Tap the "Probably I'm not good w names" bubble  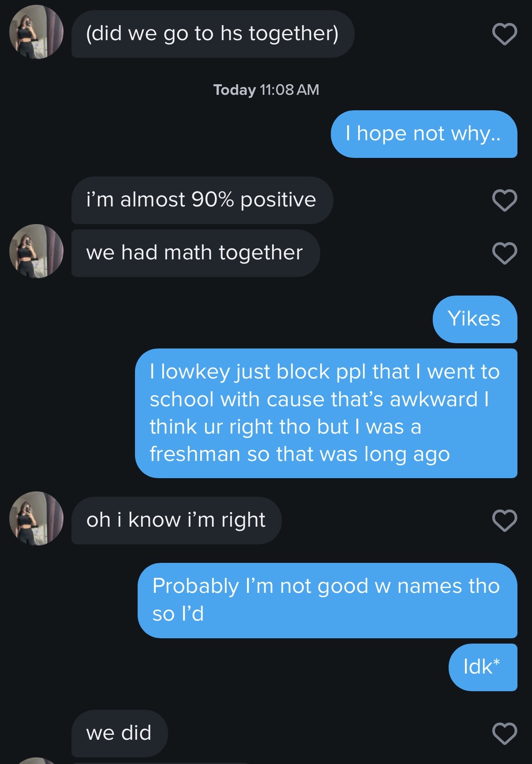pyautogui.click(x=327, y=600)
